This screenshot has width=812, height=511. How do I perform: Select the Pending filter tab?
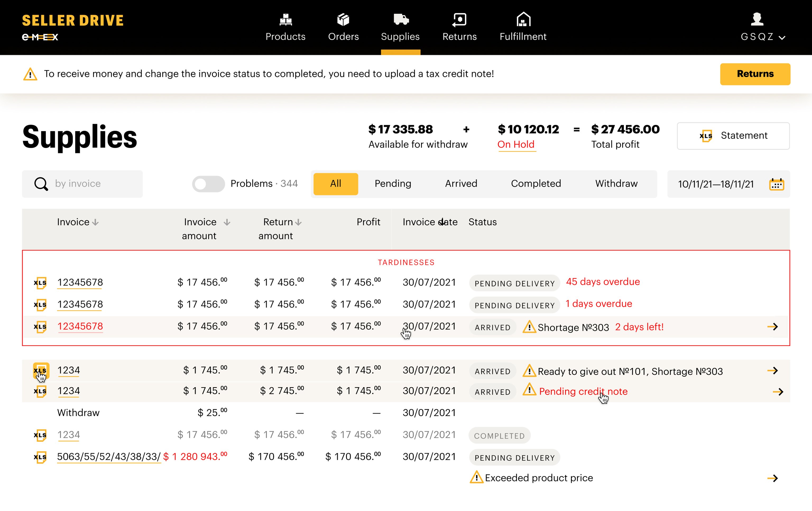393,184
